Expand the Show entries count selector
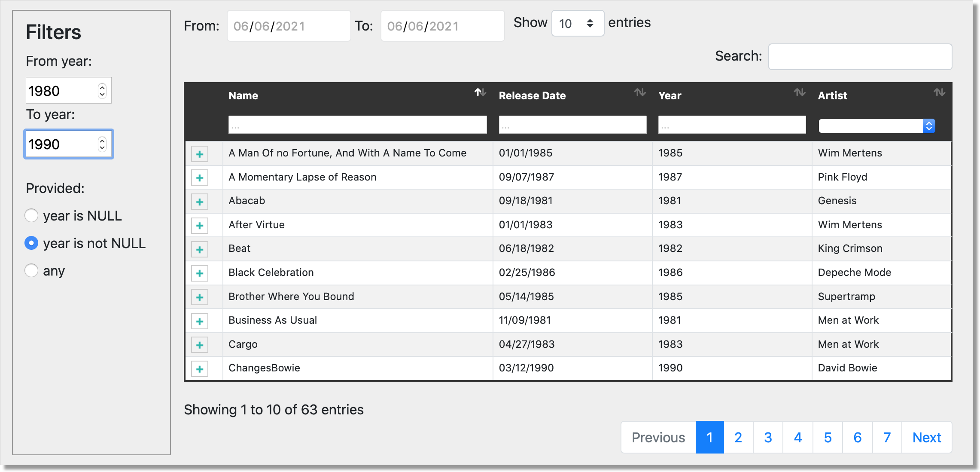 [x=575, y=24]
